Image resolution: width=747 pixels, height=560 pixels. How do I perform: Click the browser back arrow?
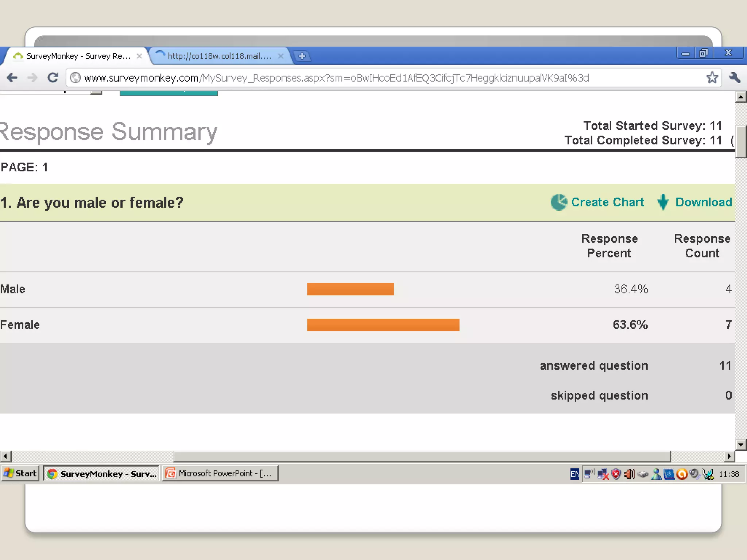coord(12,78)
